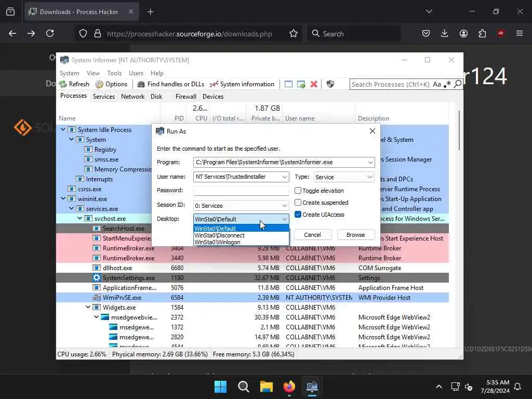
Task: Close the Run As dialog
Action: click(372, 131)
